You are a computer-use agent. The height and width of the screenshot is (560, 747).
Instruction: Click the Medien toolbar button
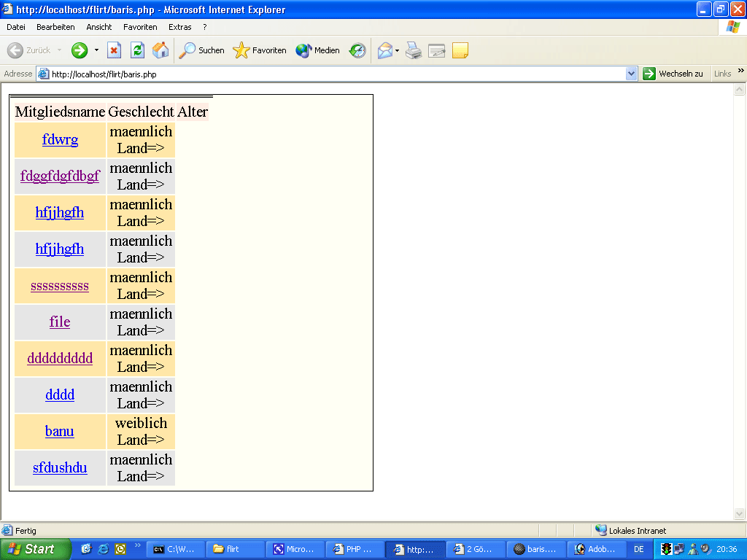click(x=318, y=50)
